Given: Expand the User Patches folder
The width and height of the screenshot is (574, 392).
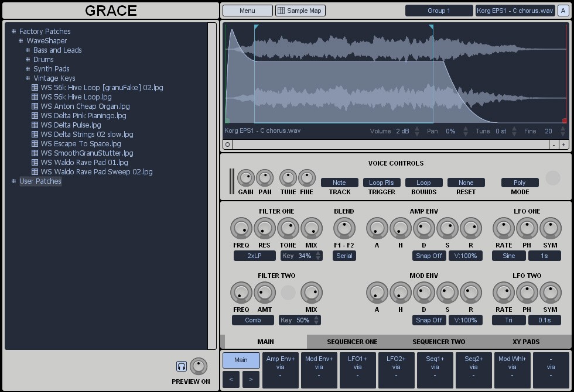Looking at the screenshot, I should point(14,181).
